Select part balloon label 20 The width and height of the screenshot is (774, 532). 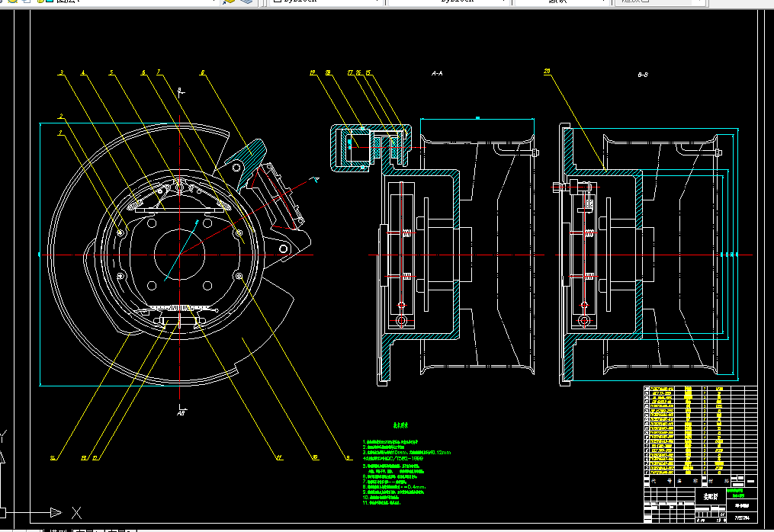547,72
